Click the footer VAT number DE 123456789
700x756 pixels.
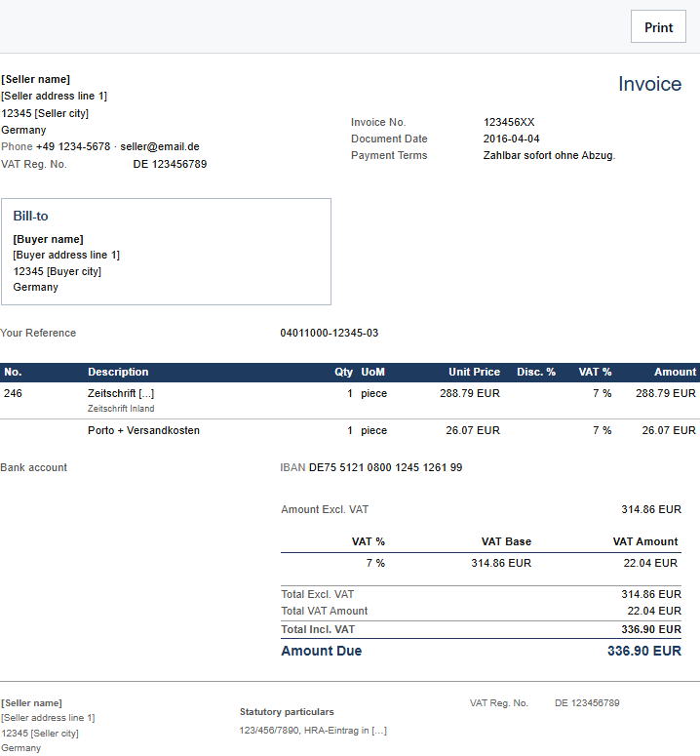[587, 703]
